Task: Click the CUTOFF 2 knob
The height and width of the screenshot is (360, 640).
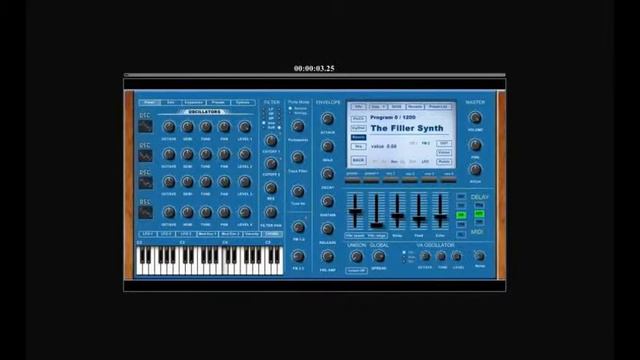Action: 271,164
